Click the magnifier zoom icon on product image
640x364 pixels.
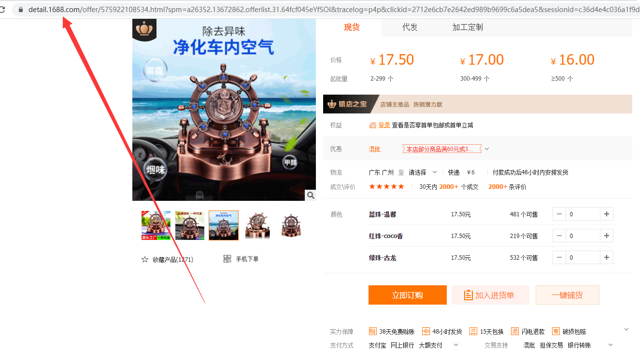click(311, 195)
